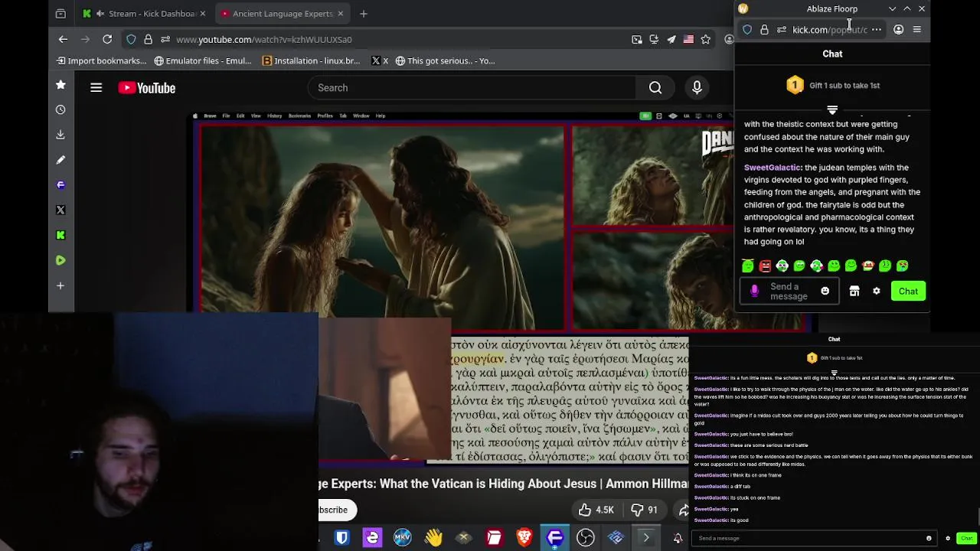The width and height of the screenshot is (980, 551).
Task: Open This got serious bookmark
Action: [445, 60]
